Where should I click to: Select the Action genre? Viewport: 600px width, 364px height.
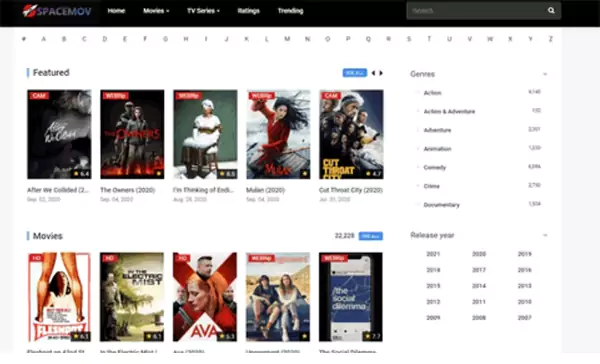pyautogui.click(x=432, y=93)
